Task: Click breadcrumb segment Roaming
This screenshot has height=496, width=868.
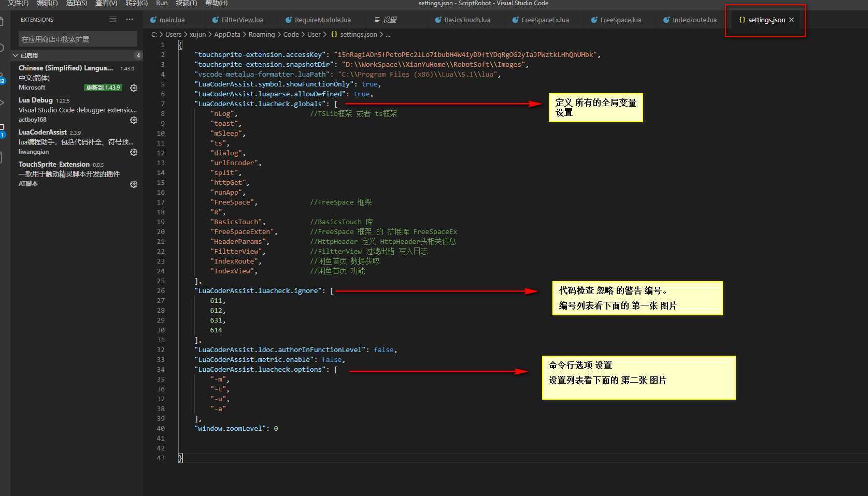Action: [261, 34]
